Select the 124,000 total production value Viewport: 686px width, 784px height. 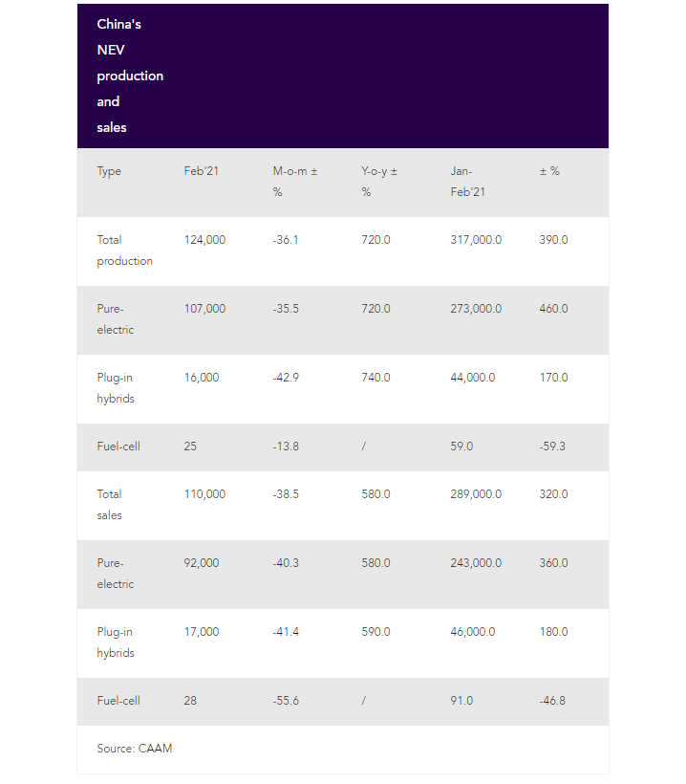pyautogui.click(x=204, y=240)
